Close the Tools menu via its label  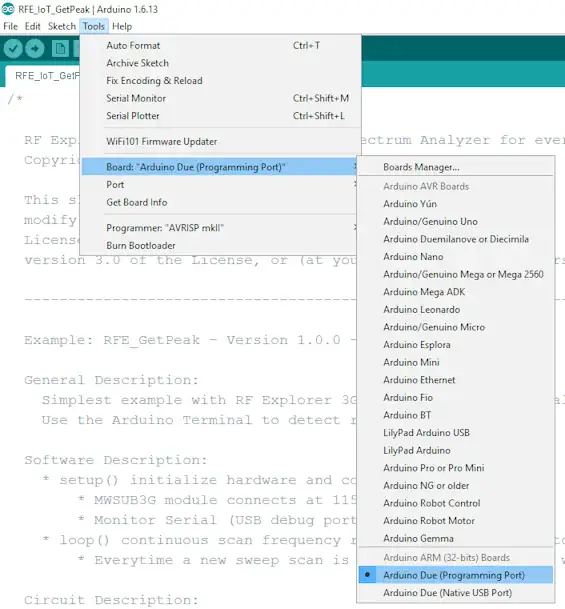(x=94, y=26)
